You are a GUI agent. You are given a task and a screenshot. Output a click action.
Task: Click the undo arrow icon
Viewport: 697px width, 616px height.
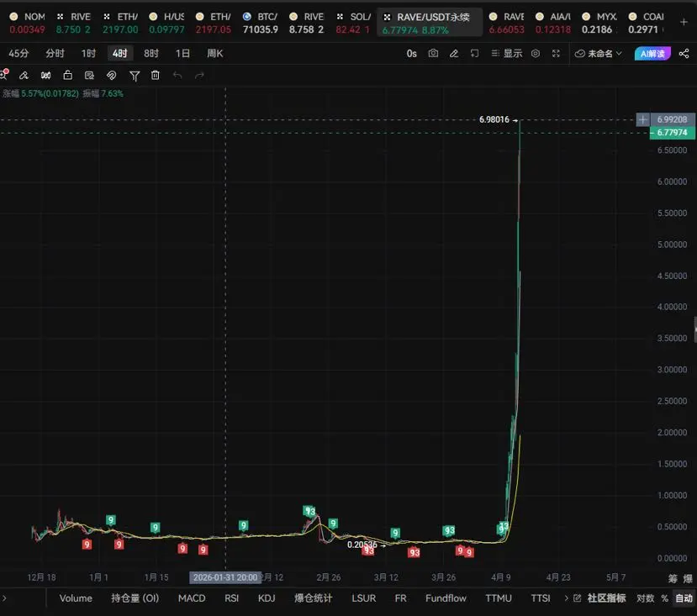point(177,75)
